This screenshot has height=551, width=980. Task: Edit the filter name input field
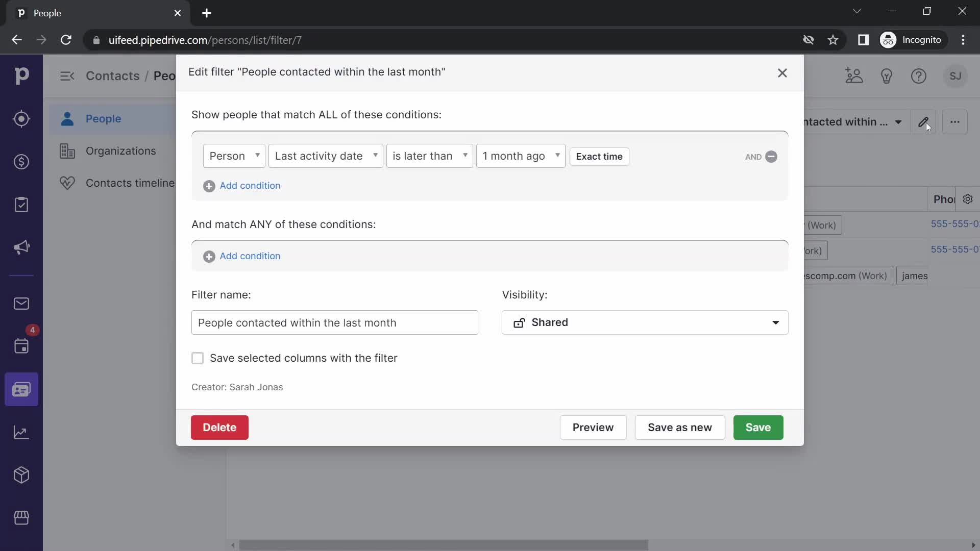(335, 322)
